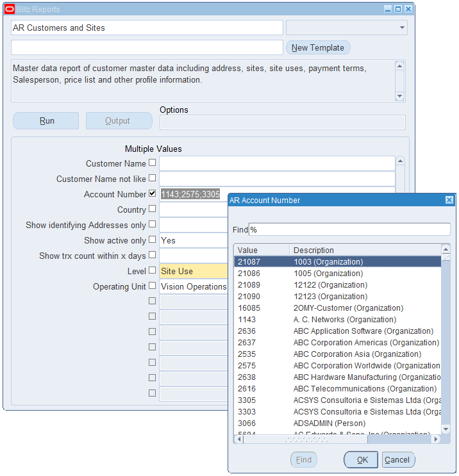
Task: Select row 16085 2OMY-Customer
Action: coord(337,308)
